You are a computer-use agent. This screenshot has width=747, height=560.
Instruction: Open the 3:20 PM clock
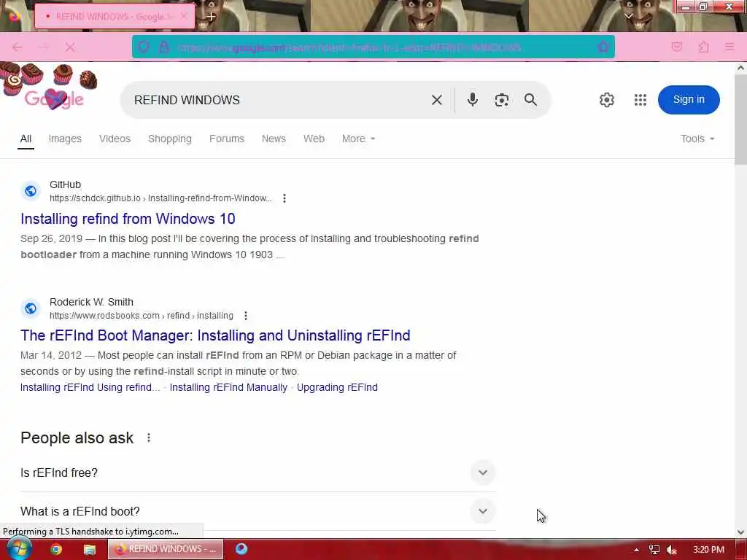tap(708, 550)
